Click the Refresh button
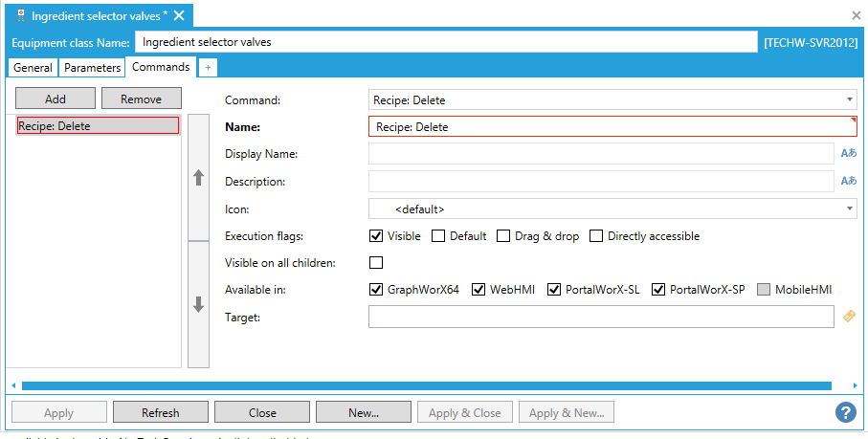Image resolution: width=868 pixels, height=439 pixels. point(160,412)
